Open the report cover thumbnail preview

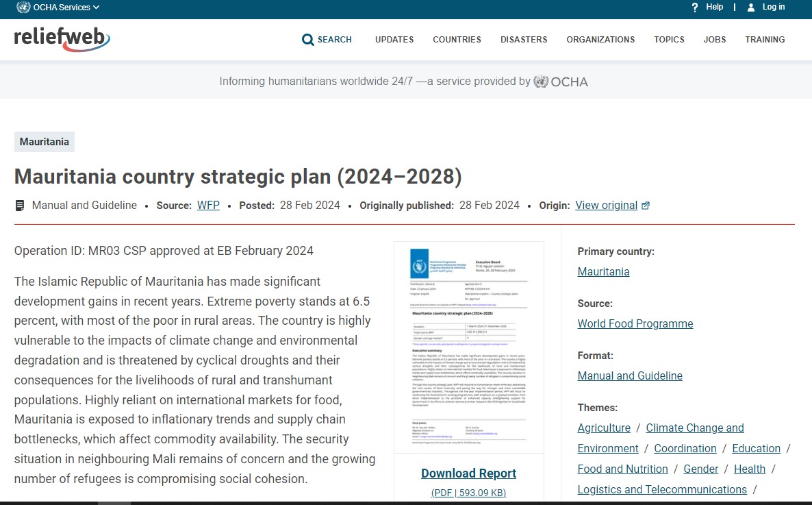tap(469, 347)
